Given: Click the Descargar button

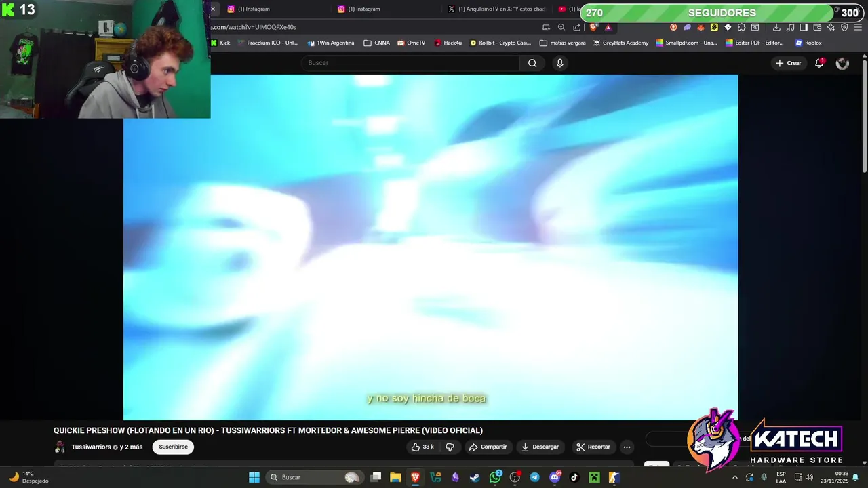Looking at the screenshot, I should (x=540, y=447).
